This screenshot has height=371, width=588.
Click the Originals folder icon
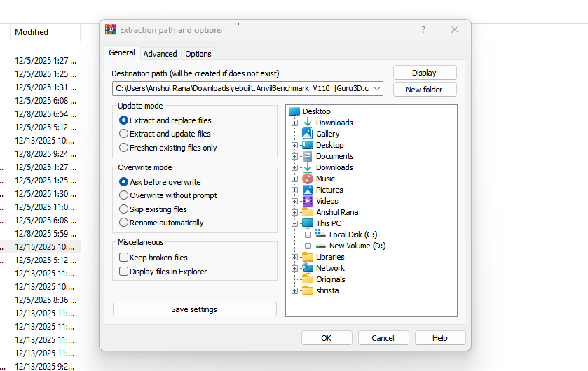click(308, 279)
